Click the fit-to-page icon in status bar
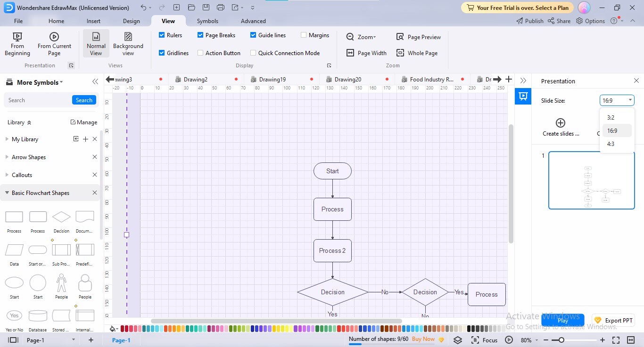 [616, 340]
